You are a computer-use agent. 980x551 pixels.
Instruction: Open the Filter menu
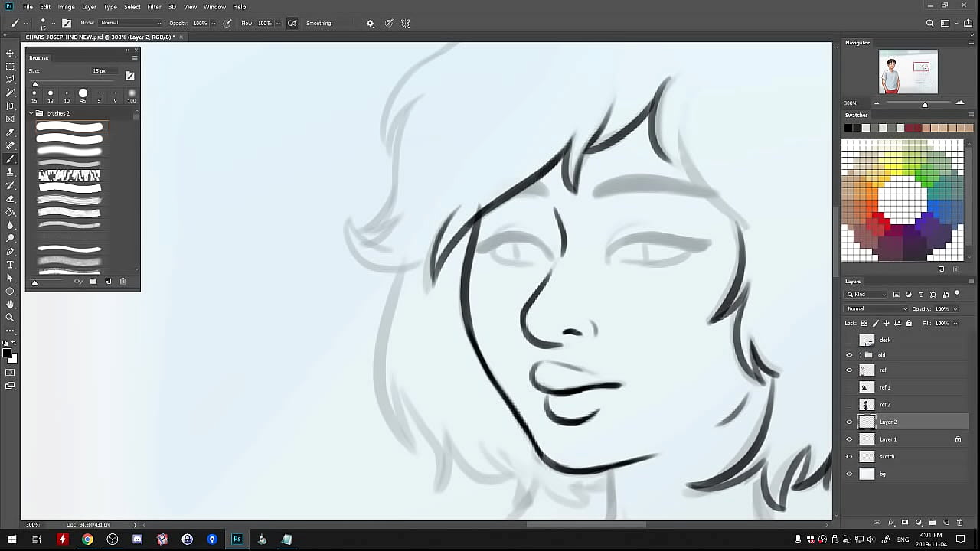pyautogui.click(x=154, y=7)
